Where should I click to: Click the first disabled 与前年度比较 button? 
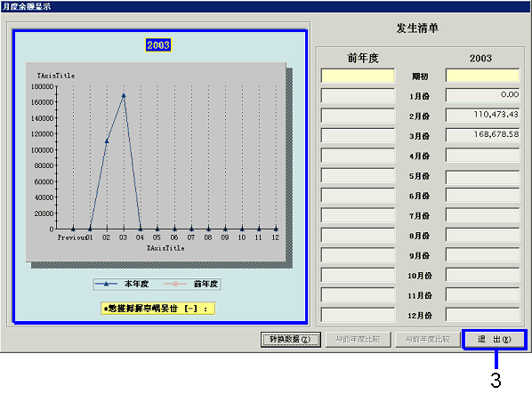tap(359, 339)
